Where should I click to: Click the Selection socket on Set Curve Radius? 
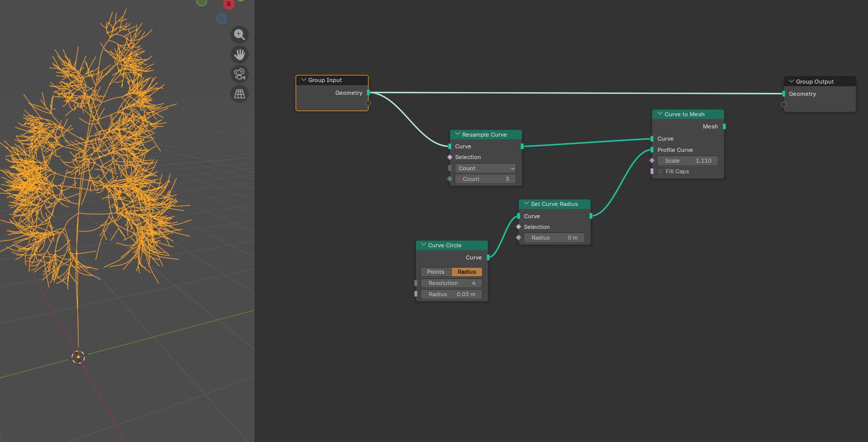click(518, 227)
